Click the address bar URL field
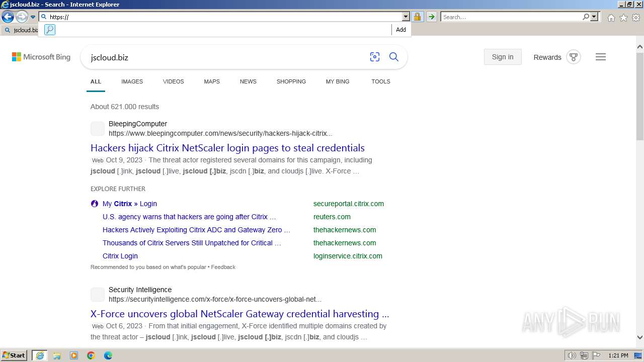 (225, 17)
